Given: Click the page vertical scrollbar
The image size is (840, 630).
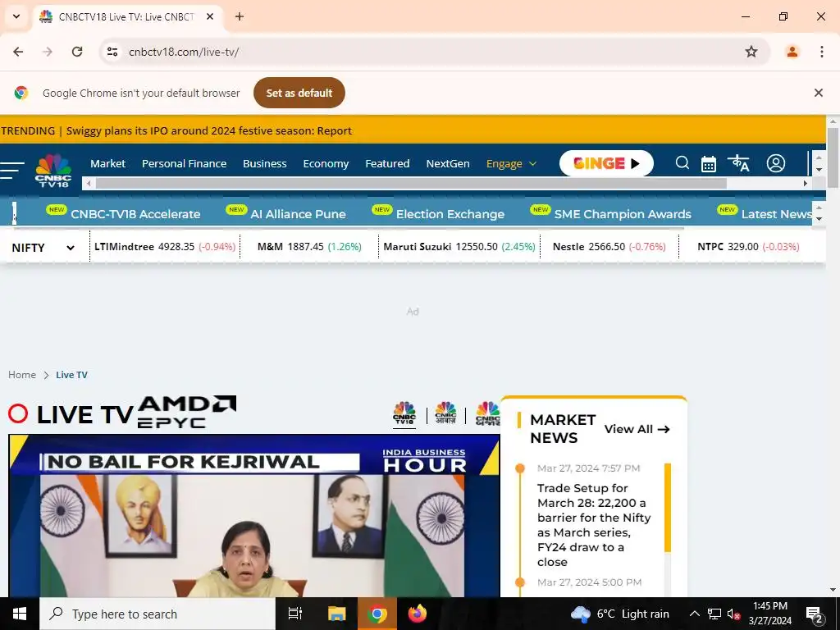Looking at the screenshot, I should pyautogui.click(x=833, y=157).
